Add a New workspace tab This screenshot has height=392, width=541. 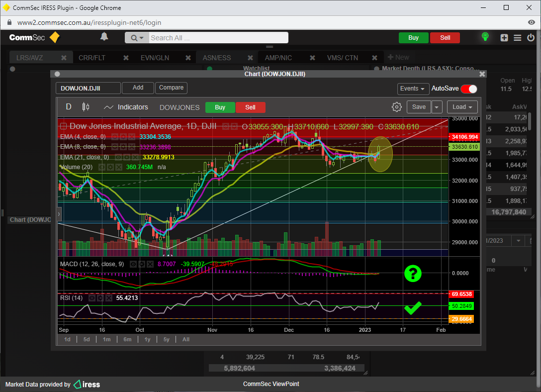[398, 57]
